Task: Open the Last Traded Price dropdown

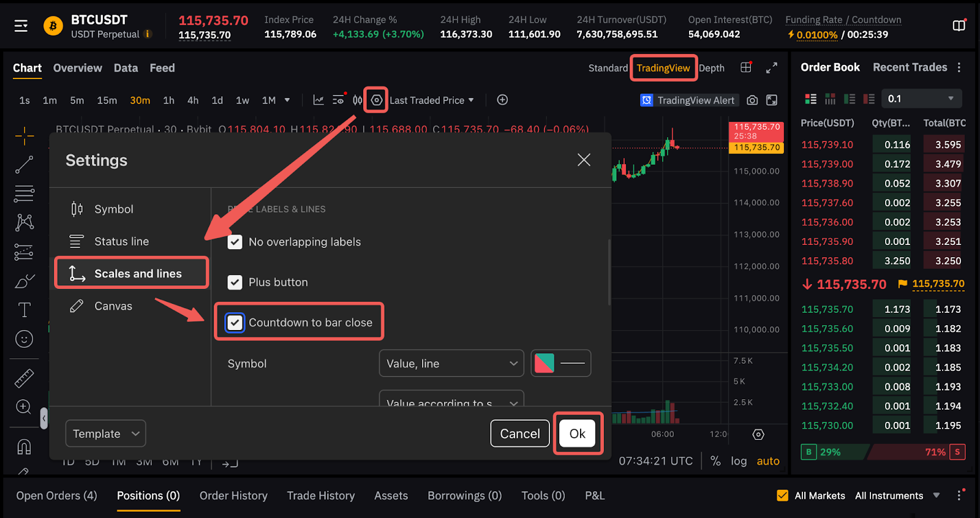Action: pyautogui.click(x=432, y=100)
